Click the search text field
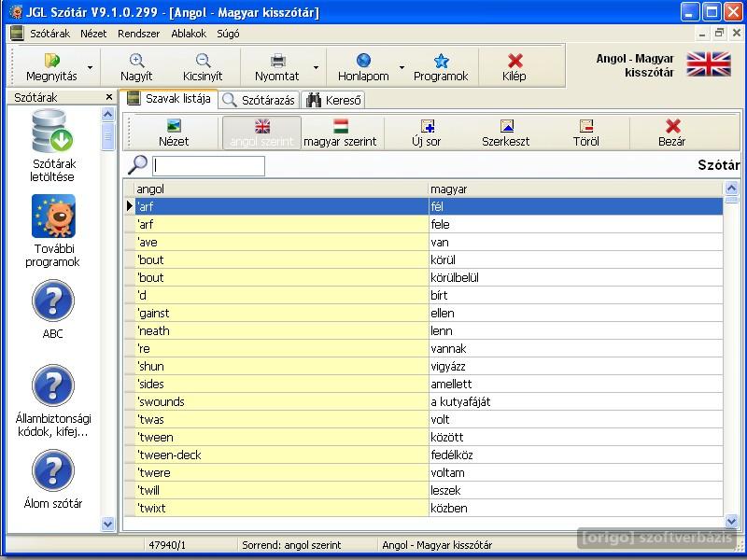This screenshot has height=560, width=747. [208, 166]
